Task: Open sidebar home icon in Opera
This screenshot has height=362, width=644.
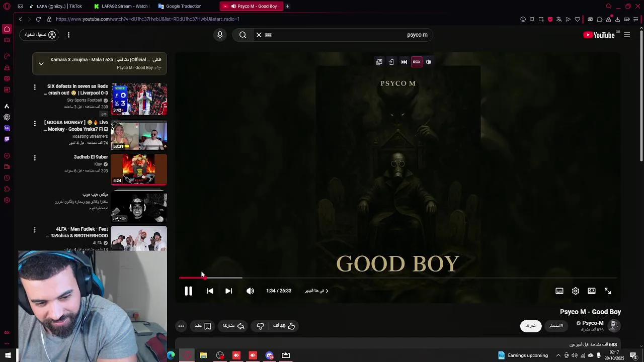Action: click(7, 29)
